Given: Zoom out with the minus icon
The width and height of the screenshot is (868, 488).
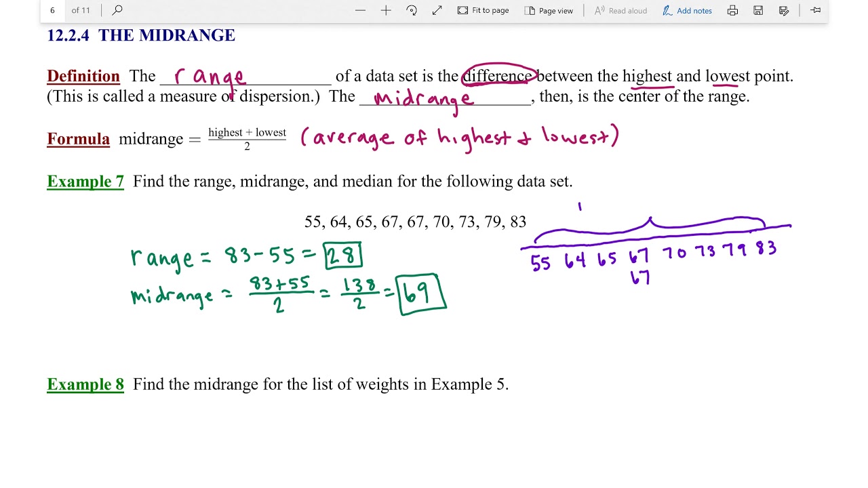Looking at the screenshot, I should [360, 10].
